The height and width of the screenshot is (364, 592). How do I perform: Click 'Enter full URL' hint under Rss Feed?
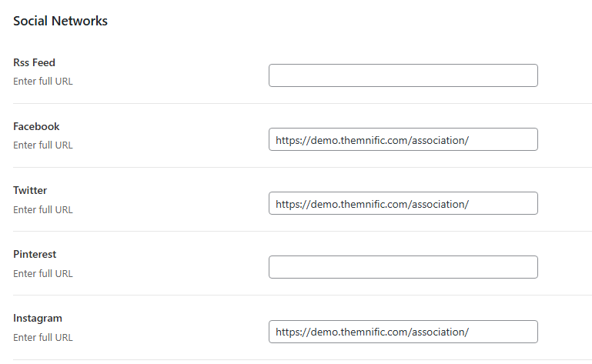click(43, 81)
